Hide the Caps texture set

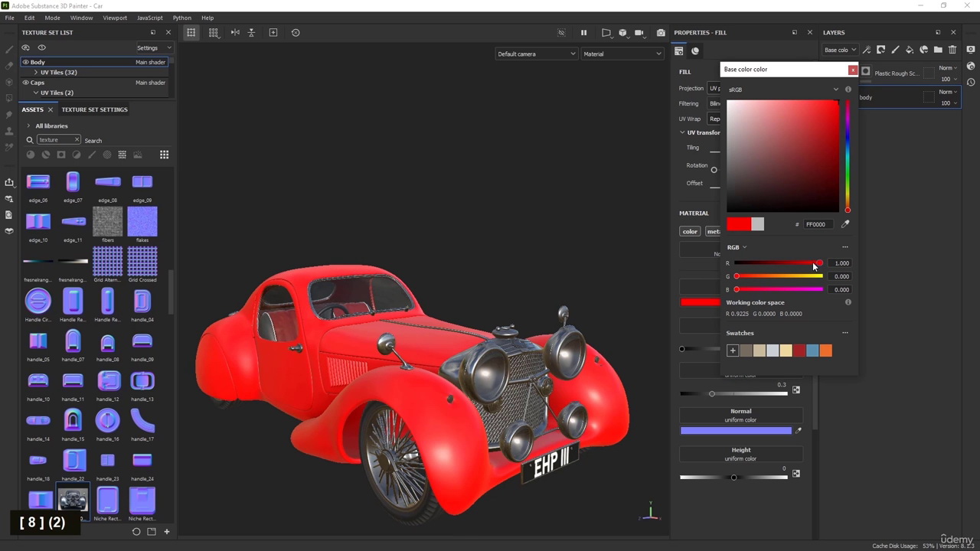click(x=25, y=82)
